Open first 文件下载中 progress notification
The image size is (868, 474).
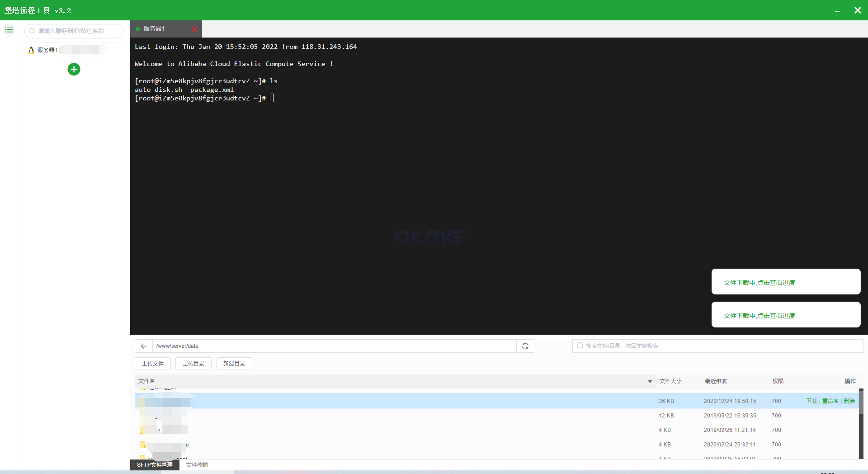(x=786, y=282)
